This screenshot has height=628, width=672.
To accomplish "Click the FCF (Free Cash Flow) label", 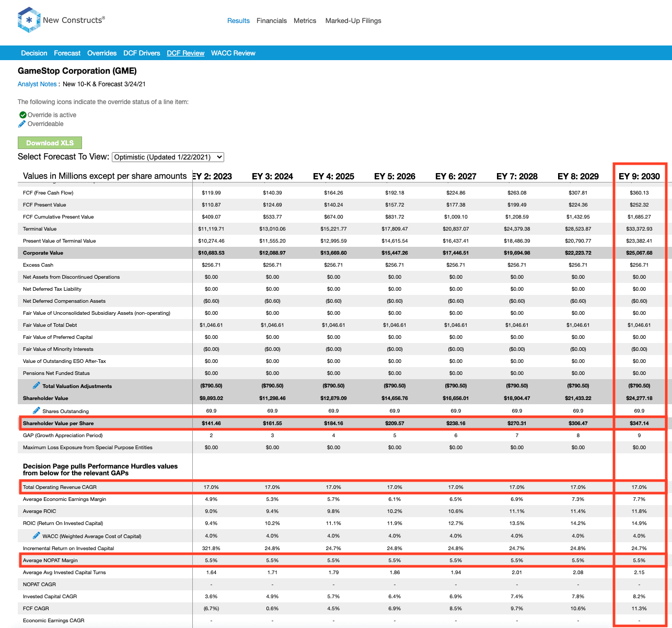I will point(48,193).
